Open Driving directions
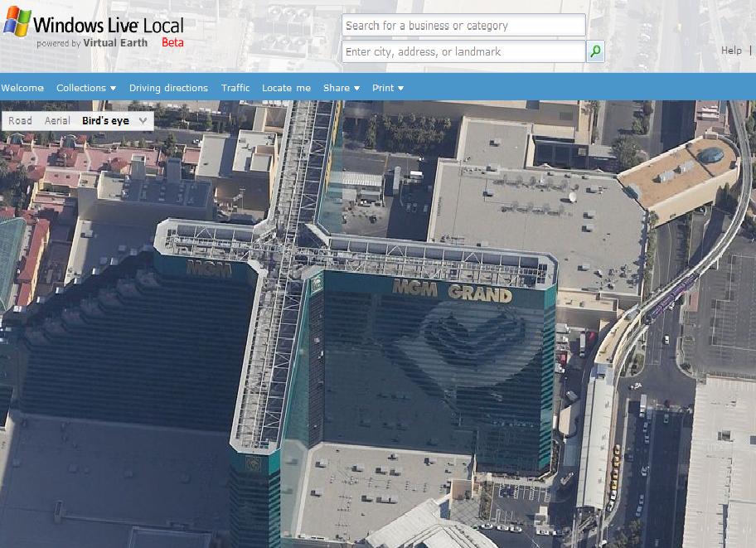Image resolution: width=756 pixels, height=548 pixels. 168,88
